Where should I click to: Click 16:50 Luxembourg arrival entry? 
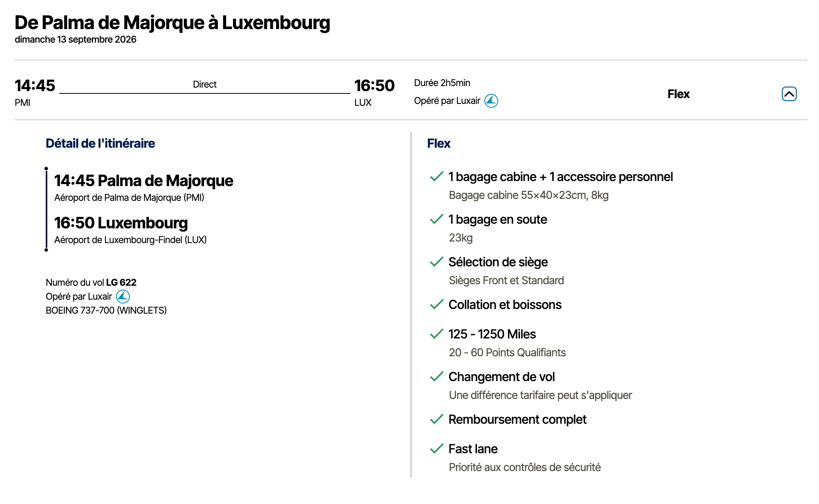pos(121,223)
